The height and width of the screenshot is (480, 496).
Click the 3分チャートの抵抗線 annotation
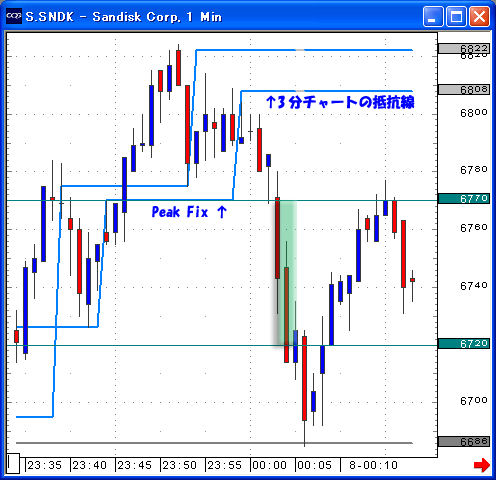(340, 102)
